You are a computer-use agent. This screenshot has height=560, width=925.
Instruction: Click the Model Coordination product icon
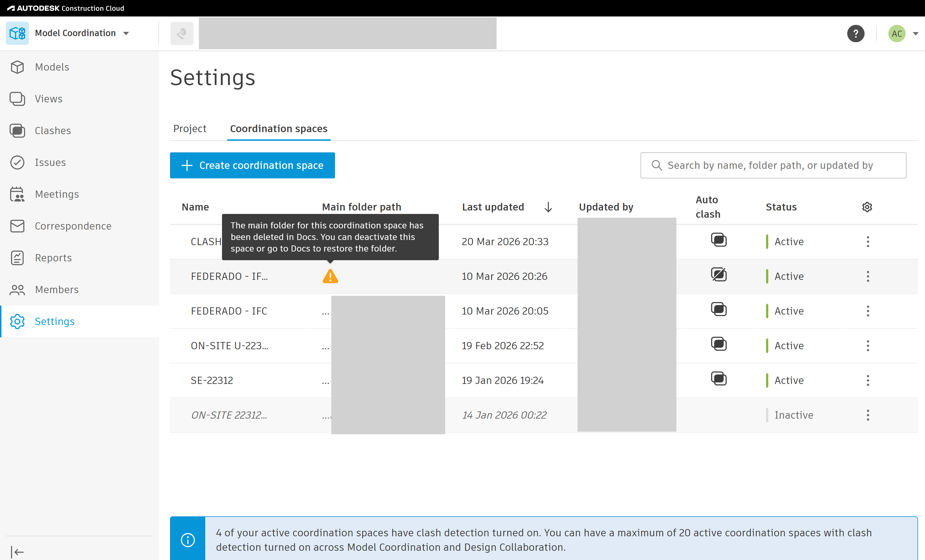(x=17, y=34)
